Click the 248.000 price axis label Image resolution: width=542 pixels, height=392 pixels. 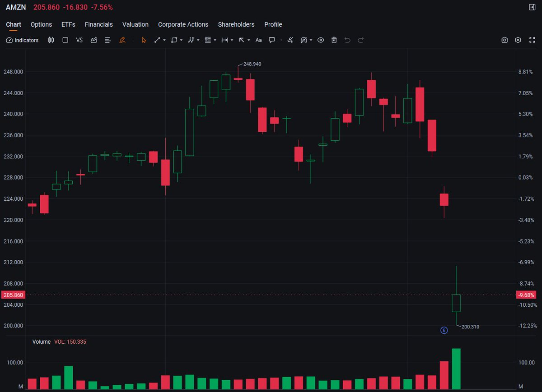click(13, 72)
